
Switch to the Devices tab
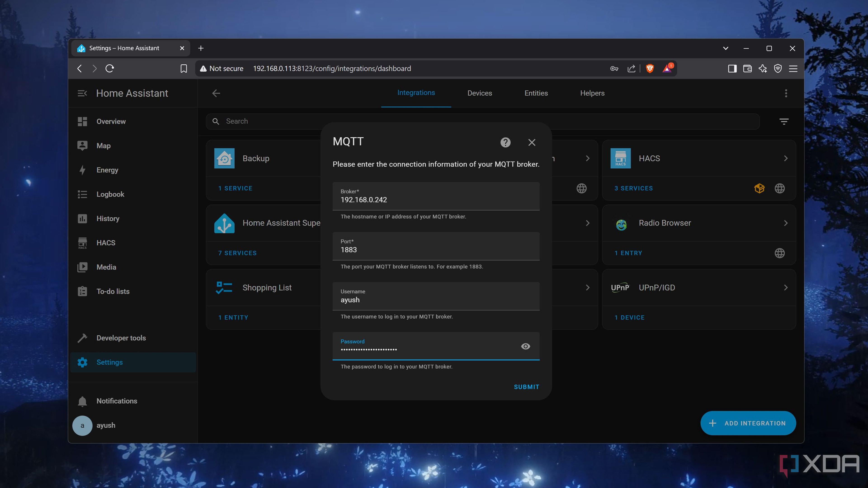pyautogui.click(x=479, y=93)
